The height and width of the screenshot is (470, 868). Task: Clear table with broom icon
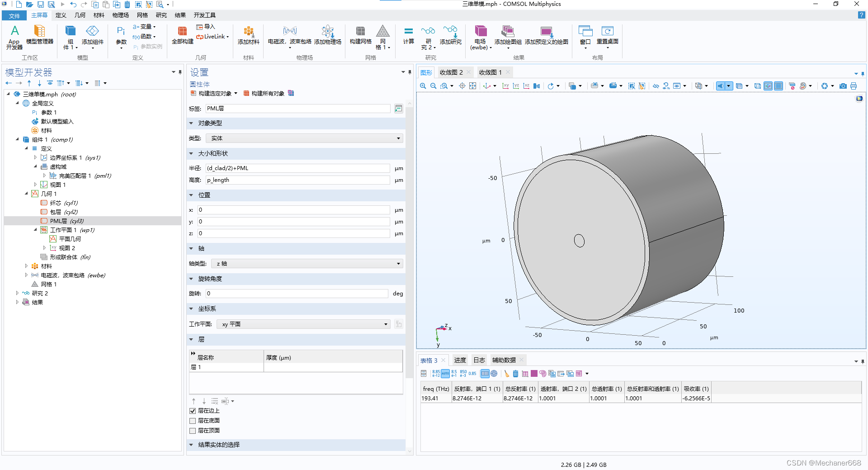(x=506, y=374)
